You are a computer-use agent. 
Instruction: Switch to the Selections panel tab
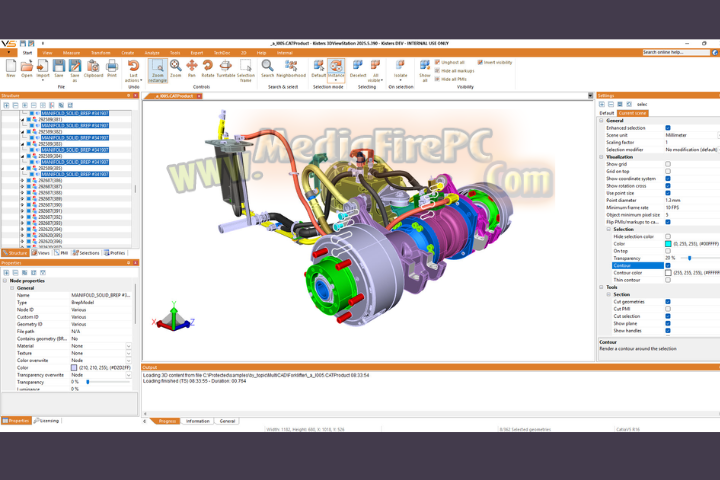86,253
